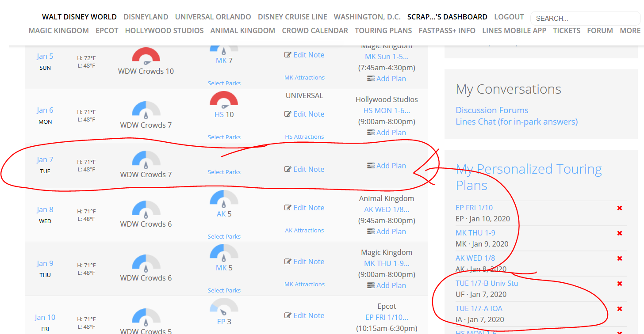
Task: Click the red WDW Crowds 10 gauge for Jan 5
Action: 146,56
